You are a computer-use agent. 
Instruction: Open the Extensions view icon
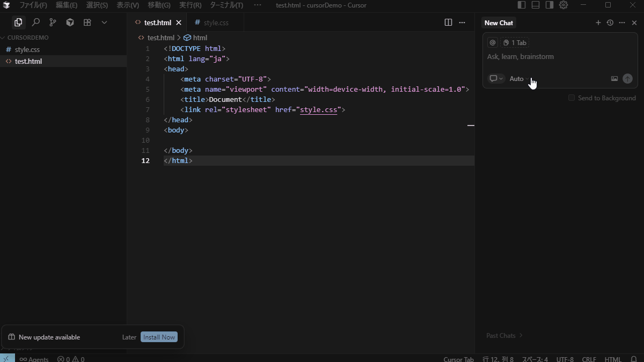[x=87, y=23]
